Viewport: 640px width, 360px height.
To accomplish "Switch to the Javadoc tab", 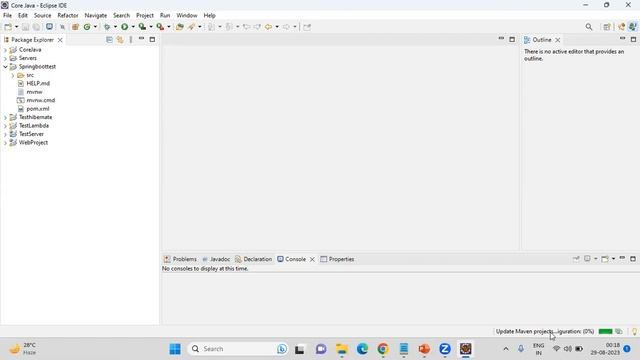I will (216, 259).
